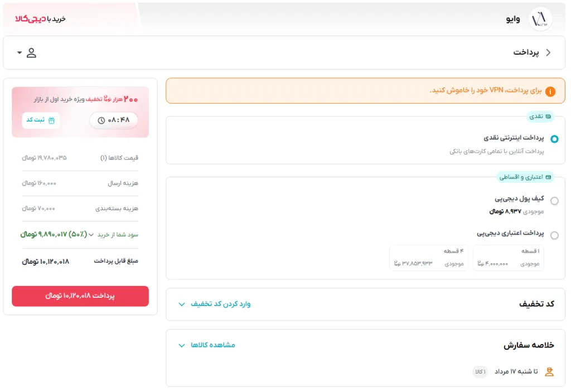
Task: Click the کد تخفیف section title
Action: point(536,304)
